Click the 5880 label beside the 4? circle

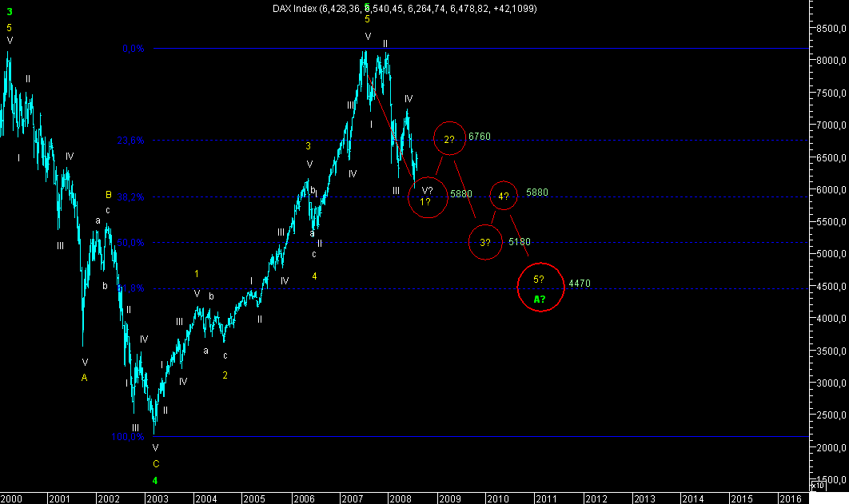click(537, 192)
